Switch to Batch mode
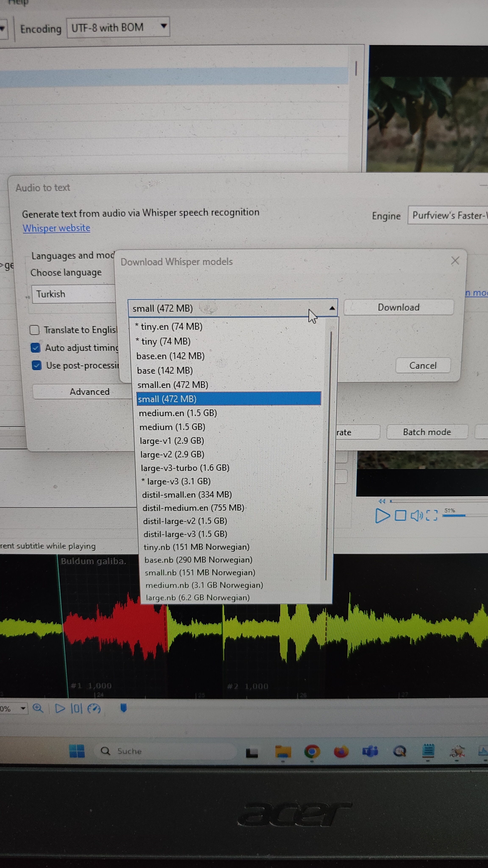Viewport: 488px width, 868px height. [x=427, y=432]
